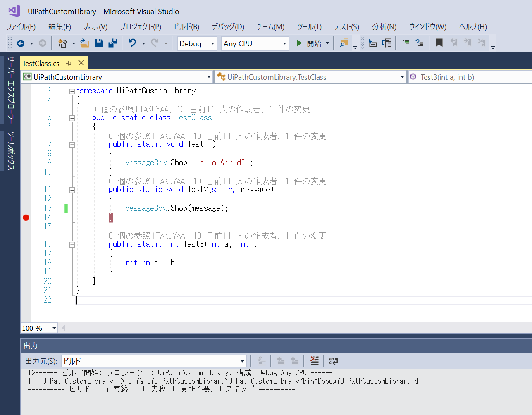Go to the next bookmark icon
Screen dimensions: 532x415
468,43
